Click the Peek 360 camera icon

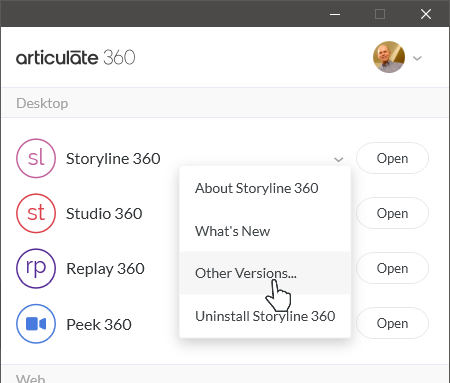point(36,324)
